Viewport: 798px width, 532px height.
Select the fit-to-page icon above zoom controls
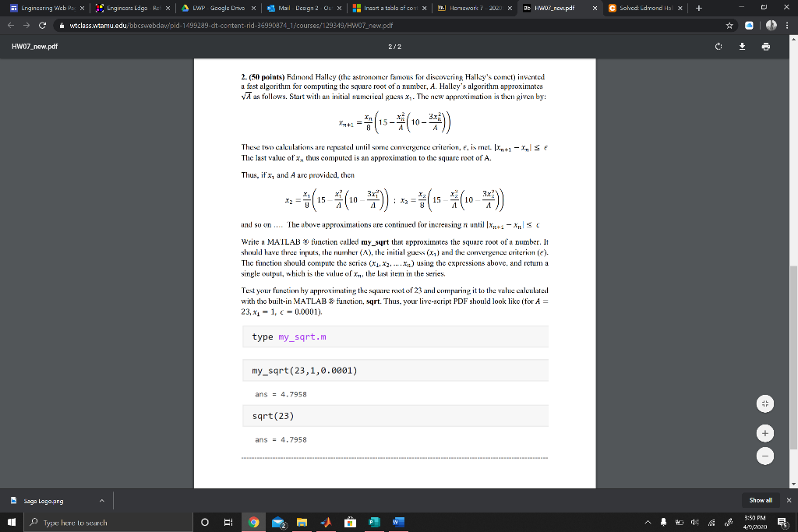pos(764,403)
